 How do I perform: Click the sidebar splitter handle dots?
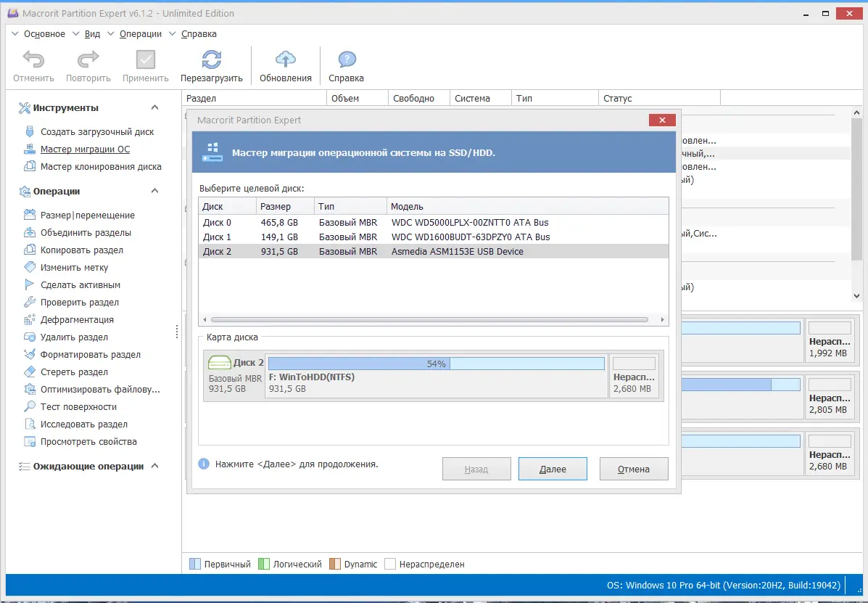(177, 331)
